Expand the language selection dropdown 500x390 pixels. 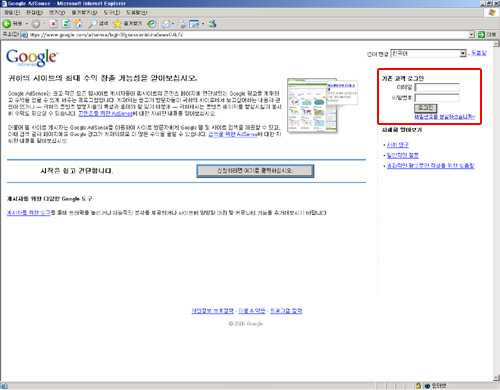(x=463, y=53)
